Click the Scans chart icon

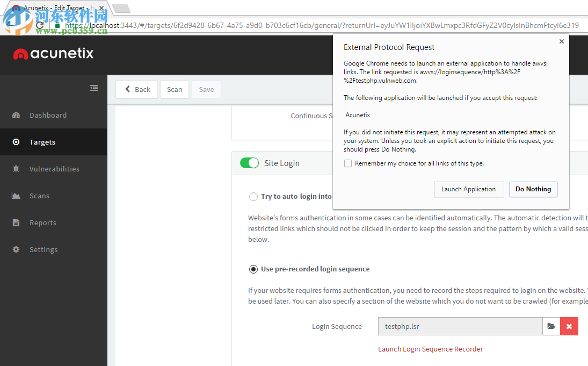click(16, 196)
